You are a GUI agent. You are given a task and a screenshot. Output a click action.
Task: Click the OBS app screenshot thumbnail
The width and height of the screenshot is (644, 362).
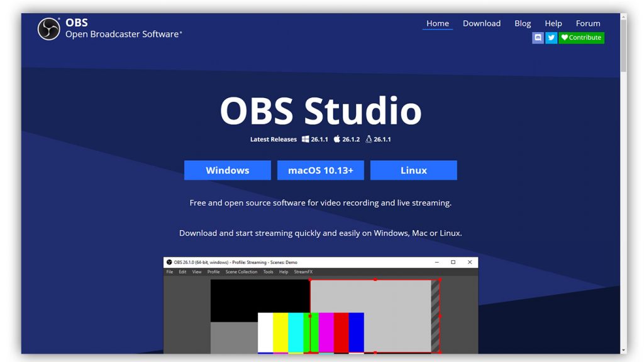pyautogui.click(x=321, y=305)
